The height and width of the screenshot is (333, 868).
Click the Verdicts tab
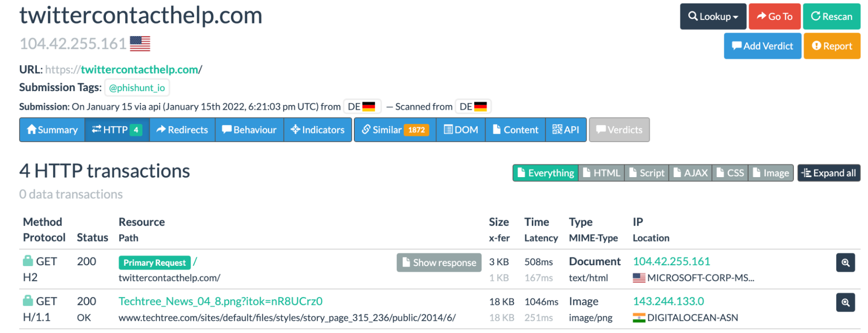tap(619, 130)
